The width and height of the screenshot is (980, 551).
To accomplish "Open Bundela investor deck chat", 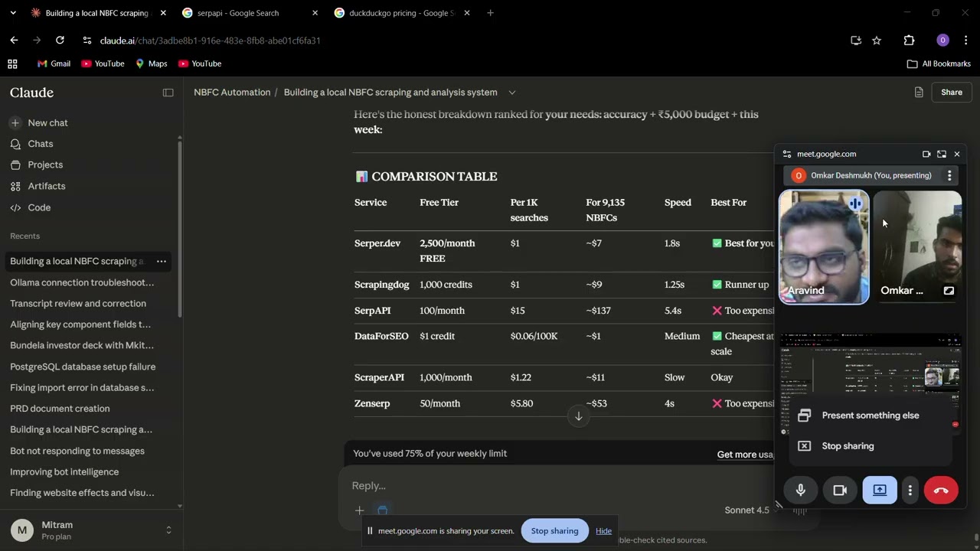I will coord(82,346).
